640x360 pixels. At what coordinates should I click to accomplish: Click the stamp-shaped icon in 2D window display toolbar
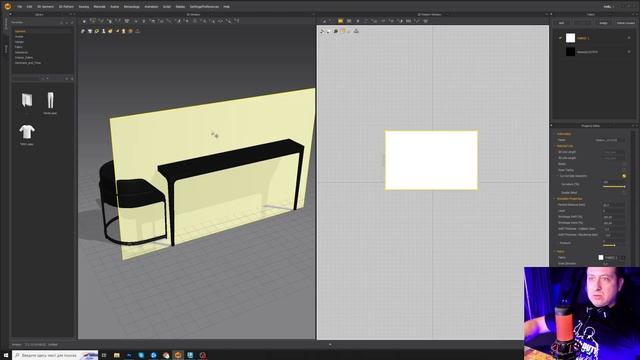pos(356,31)
